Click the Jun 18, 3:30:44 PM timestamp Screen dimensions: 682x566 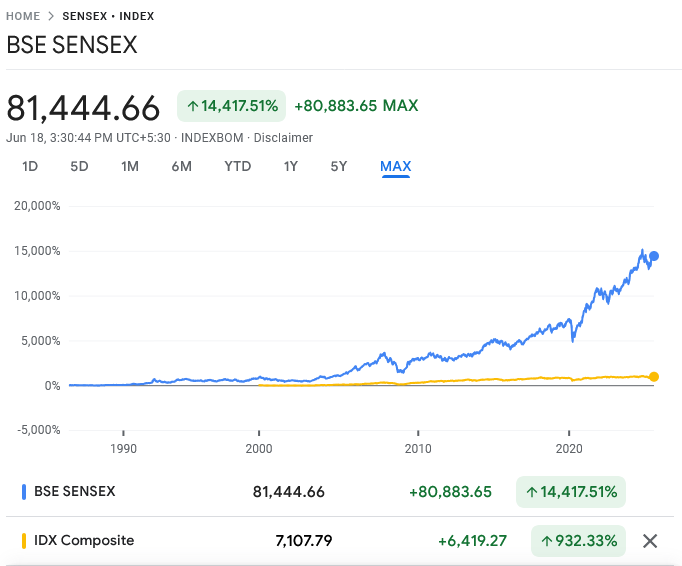[88, 138]
